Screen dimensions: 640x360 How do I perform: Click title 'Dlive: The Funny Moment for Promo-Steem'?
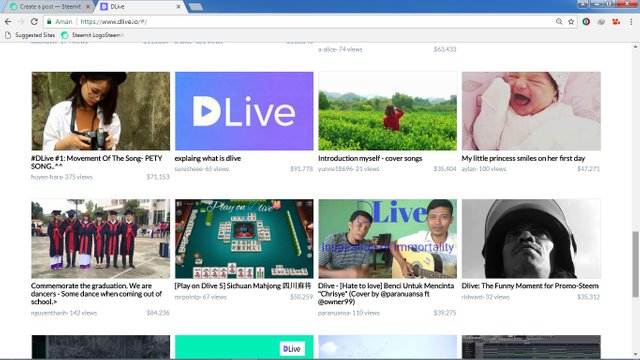coord(530,286)
